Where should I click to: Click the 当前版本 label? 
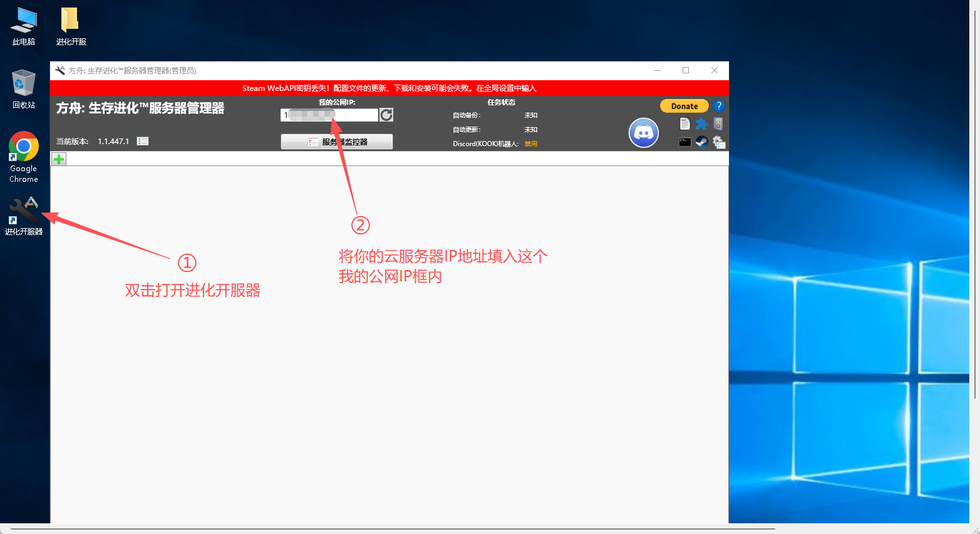coord(73,142)
